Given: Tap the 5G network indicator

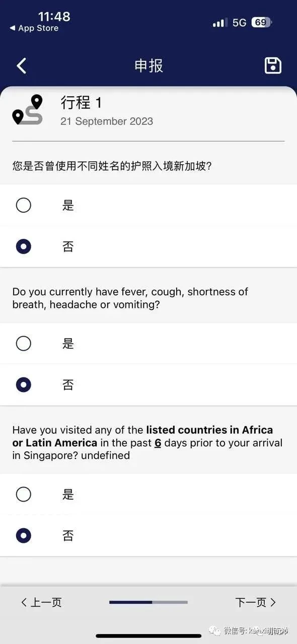Looking at the screenshot, I should [x=239, y=23].
